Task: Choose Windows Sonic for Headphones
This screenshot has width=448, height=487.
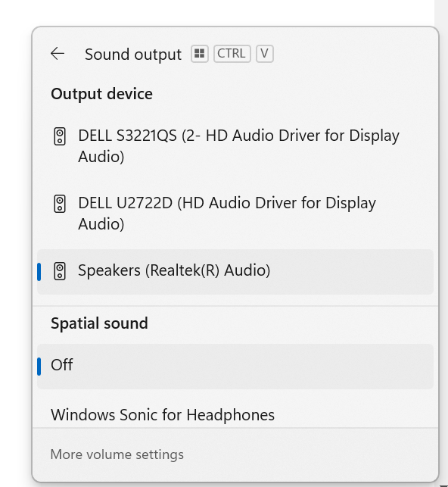Action: click(x=235, y=415)
